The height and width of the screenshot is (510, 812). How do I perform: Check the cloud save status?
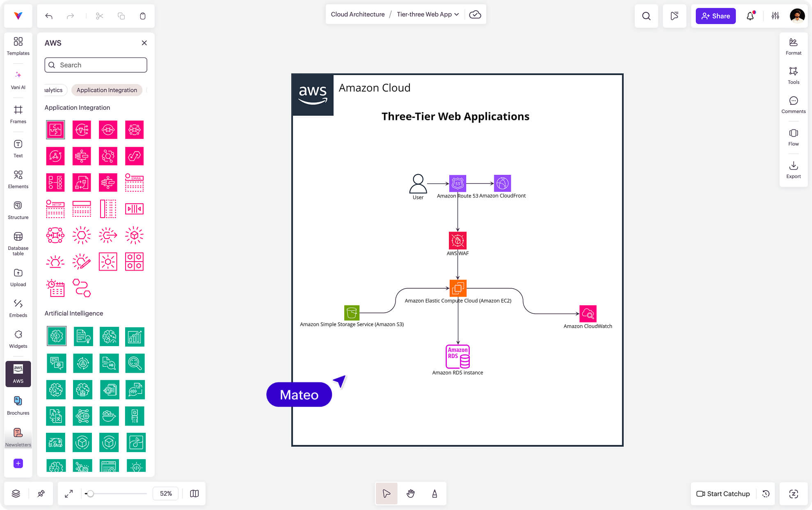[475, 14]
